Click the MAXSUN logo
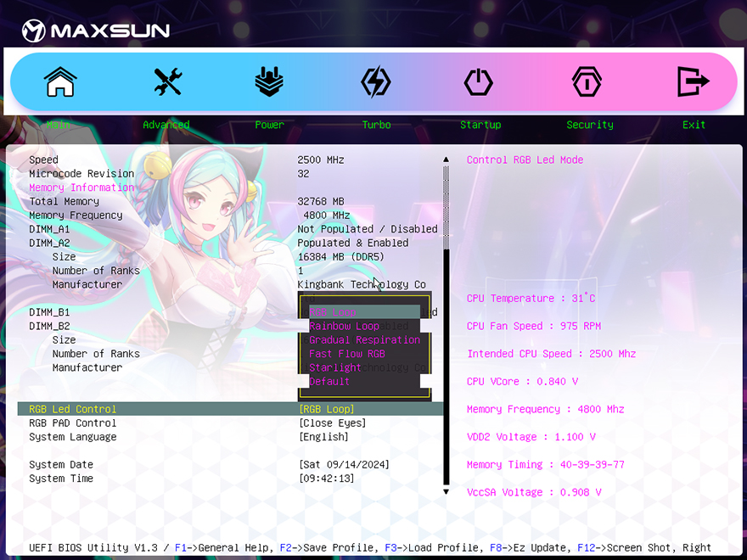The height and width of the screenshot is (560, 747). 96,31
